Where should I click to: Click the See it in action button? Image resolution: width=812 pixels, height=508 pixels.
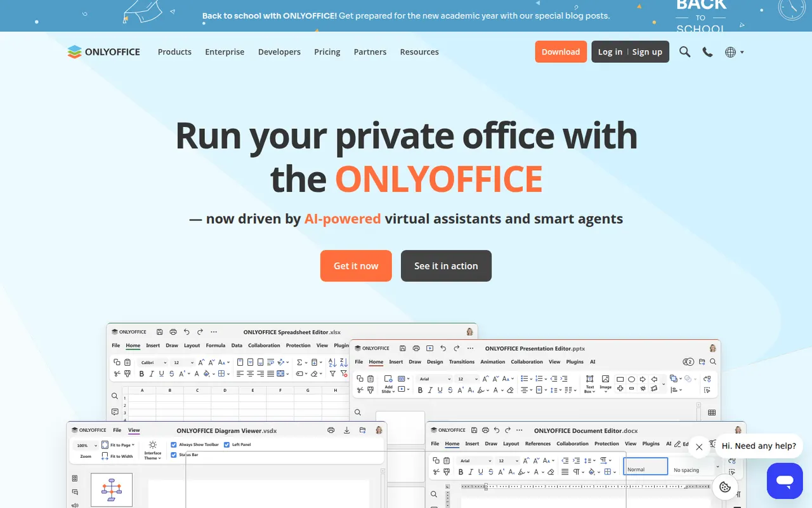click(x=446, y=266)
